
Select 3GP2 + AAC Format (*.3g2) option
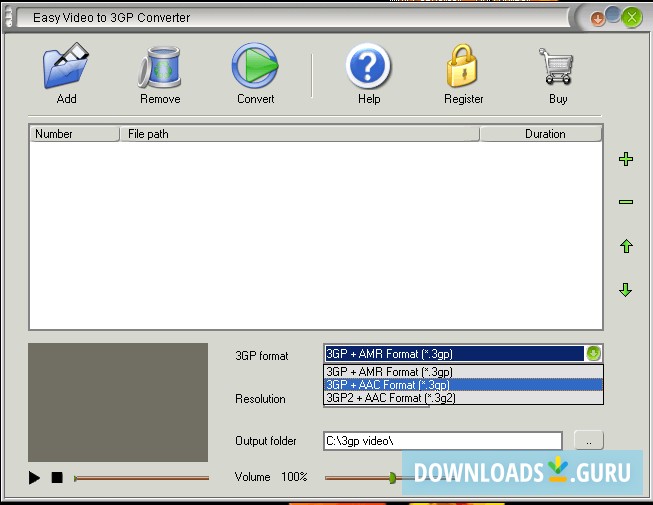point(463,398)
